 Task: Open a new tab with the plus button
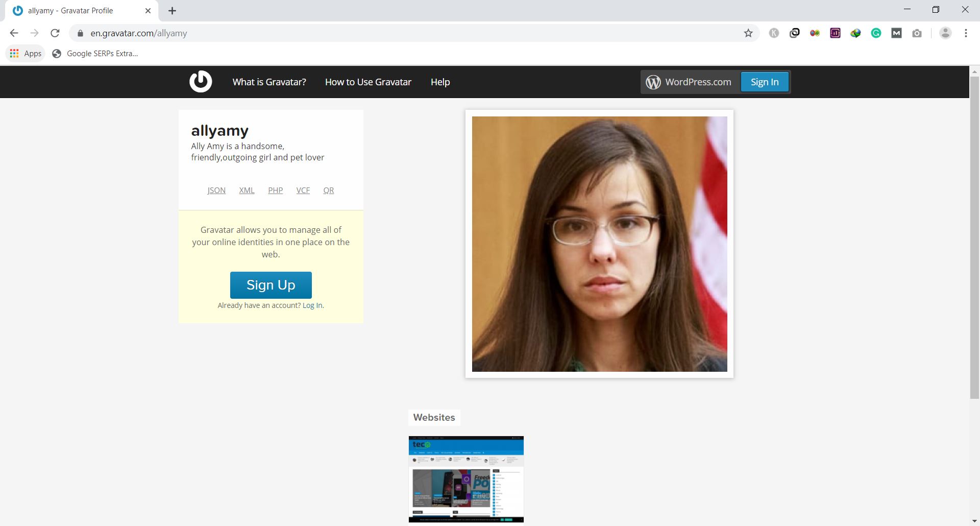172,11
